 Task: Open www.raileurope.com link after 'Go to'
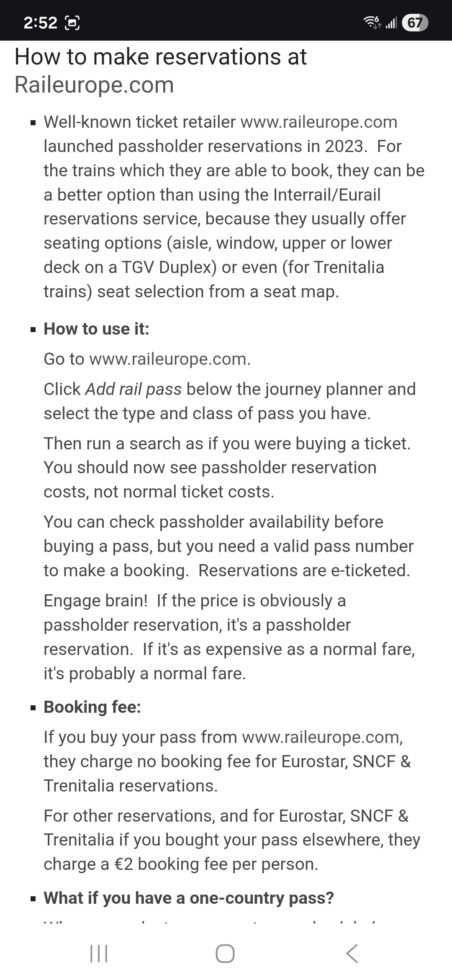click(x=169, y=359)
